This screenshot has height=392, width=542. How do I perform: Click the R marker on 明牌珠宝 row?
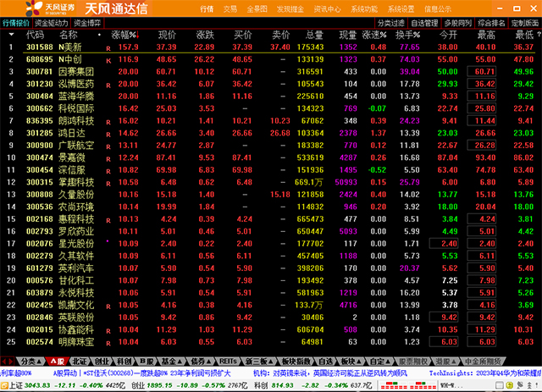[108, 344]
